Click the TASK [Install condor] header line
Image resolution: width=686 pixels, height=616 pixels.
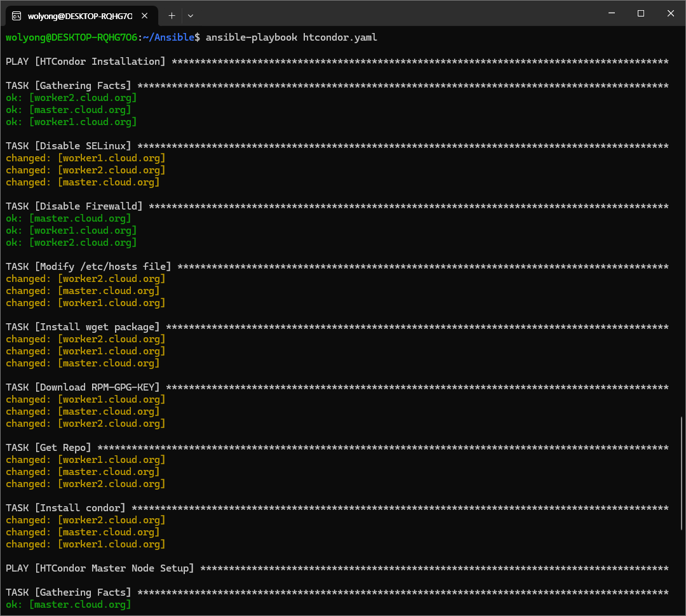pos(65,508)
